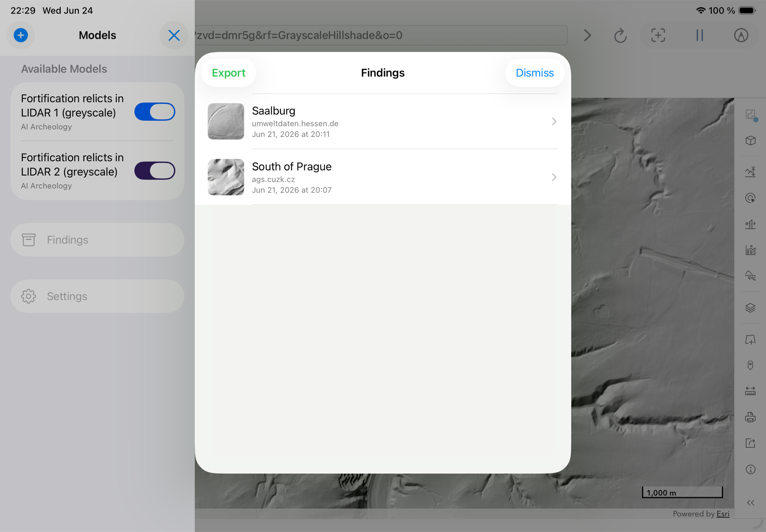Image resolution: width=766 pixels, height=532 pixels.
Task: Open the Saalburg thumbnail
Action: pyautogui.click(x=226, y=121)
